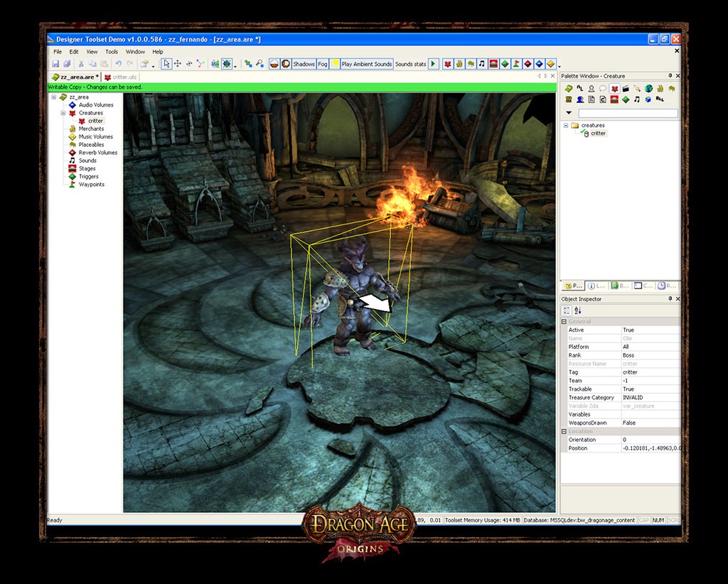Click the green diamond trigger icon in toolbar
This screenshot has width=728, height=584.
click(x=505, y=64)
